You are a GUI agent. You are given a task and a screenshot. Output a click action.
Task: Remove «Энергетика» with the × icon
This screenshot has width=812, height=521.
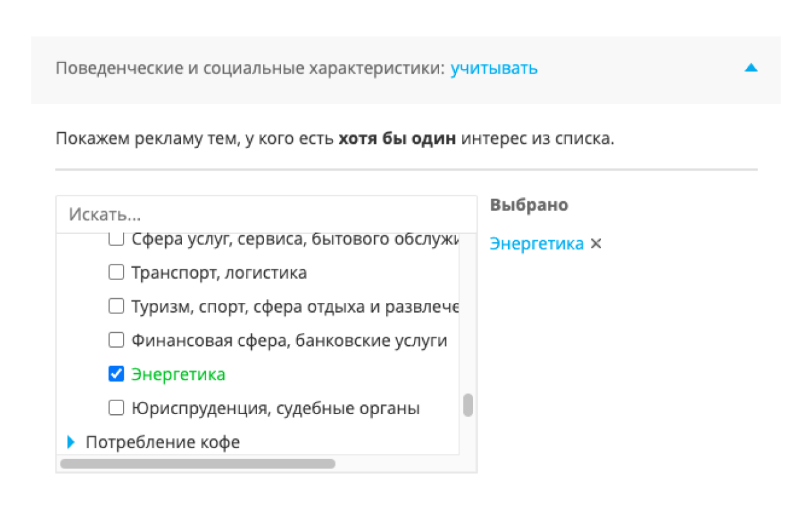596,244
